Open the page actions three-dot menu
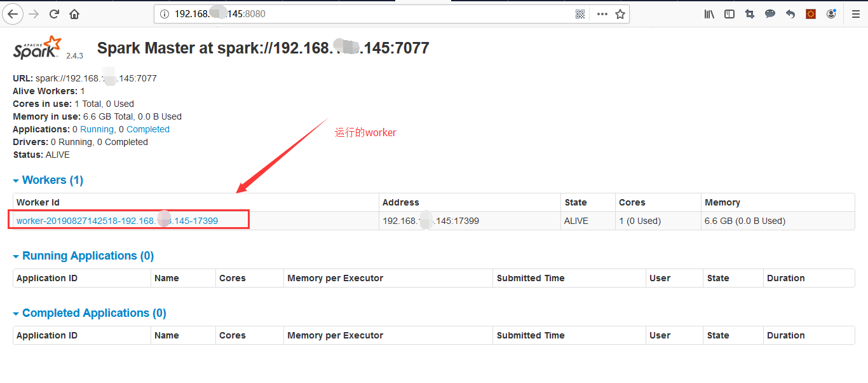Image resolution: width=868 pixels, height=383 pixels. coord(602,14)
